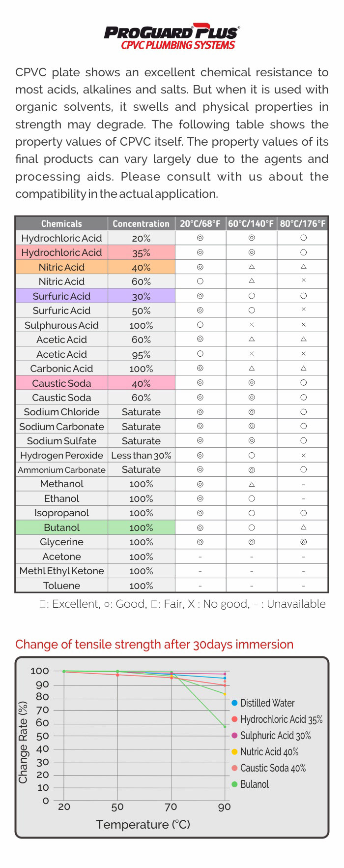Click the blue Distilled Water legend dot

(x=235, y=703)
